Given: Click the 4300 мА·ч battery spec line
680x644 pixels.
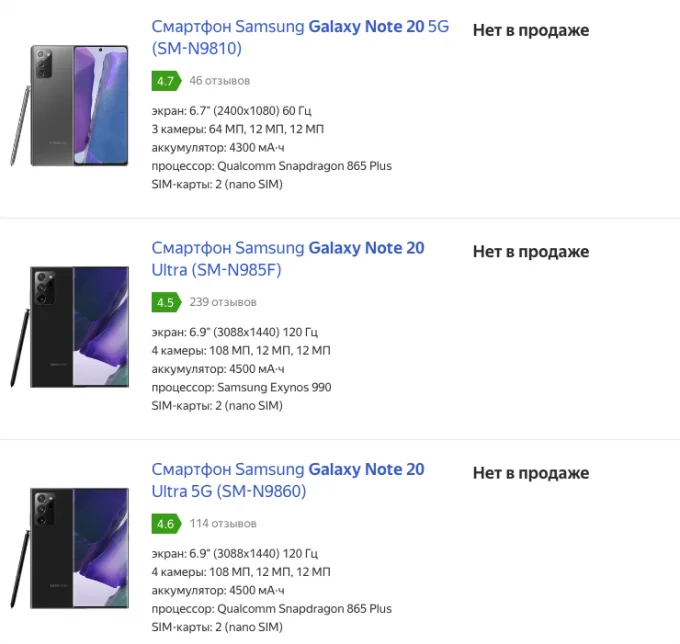Looking at the screenshot, I should coord(218,148).
